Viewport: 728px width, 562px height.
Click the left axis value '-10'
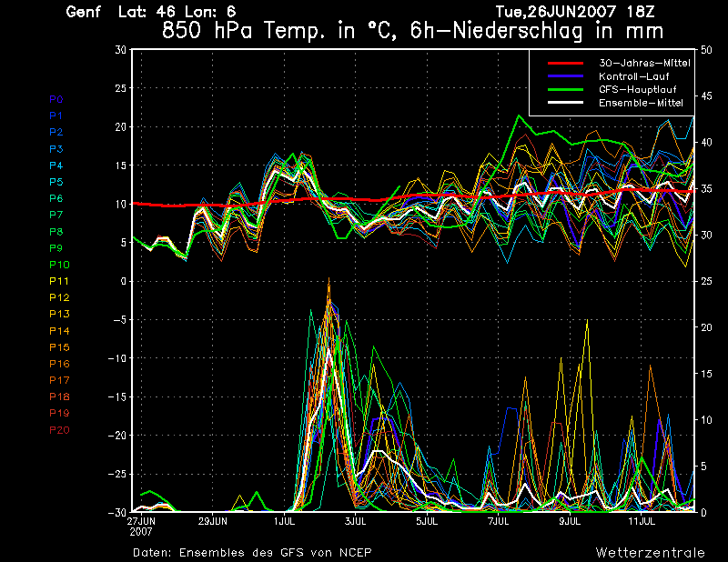coord(116,358)
